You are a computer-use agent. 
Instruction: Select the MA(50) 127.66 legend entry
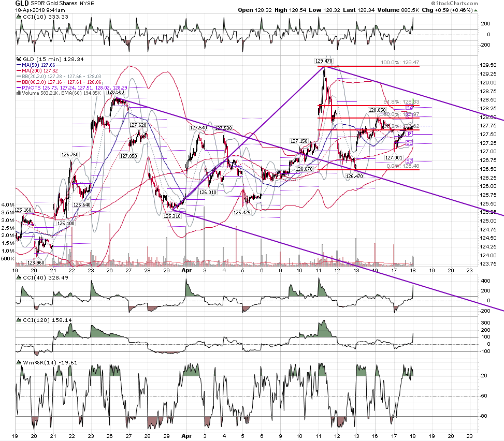pos(36,65)
